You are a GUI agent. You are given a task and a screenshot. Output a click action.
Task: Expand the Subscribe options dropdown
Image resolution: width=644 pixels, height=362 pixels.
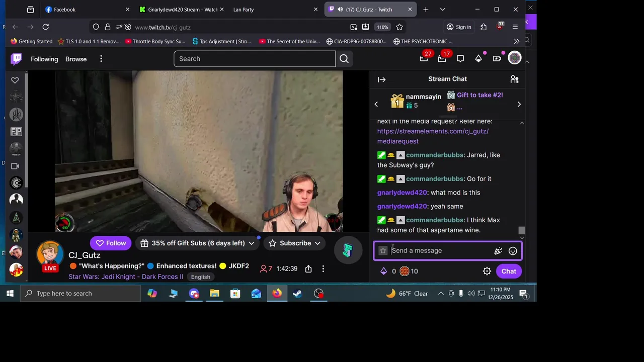317,243
